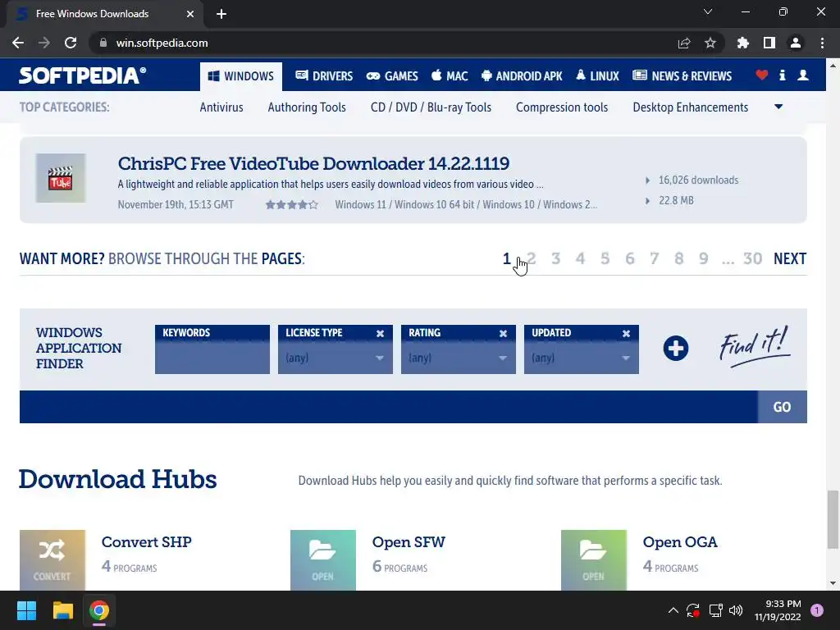This screenshot has width=840, height=630.
Task: Go to page 9 of results
Action: pyautogui.click(x=703, y=258)
